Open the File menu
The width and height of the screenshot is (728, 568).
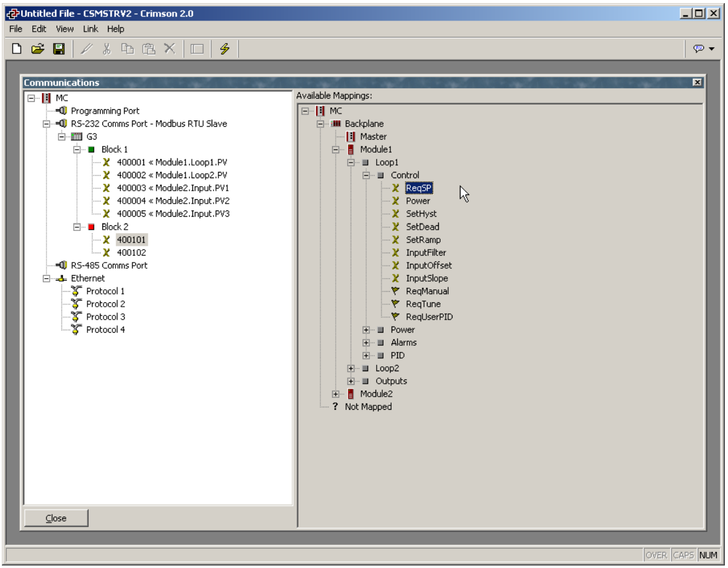coord(16,29)
